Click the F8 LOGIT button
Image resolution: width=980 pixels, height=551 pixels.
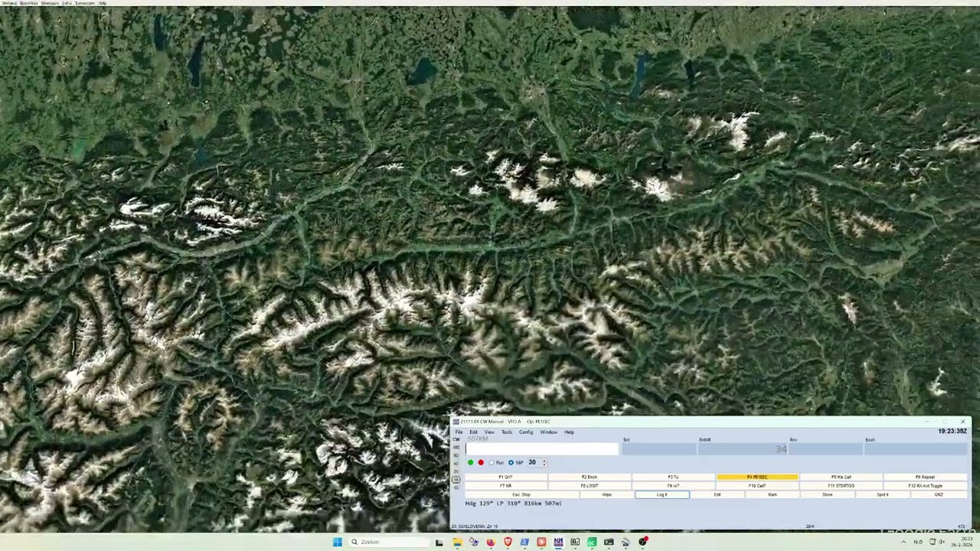[590, 485]
